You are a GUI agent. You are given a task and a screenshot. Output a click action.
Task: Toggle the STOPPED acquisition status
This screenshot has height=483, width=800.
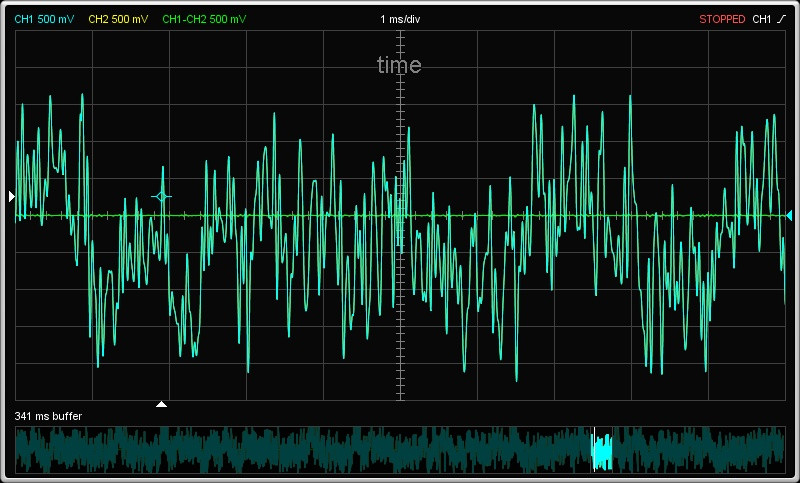(721, 19)
